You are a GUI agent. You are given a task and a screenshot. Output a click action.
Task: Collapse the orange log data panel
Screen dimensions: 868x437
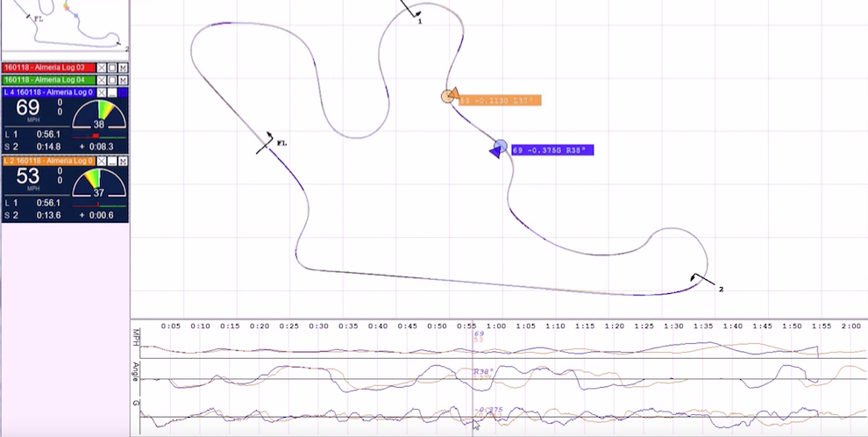click(112, 161)
